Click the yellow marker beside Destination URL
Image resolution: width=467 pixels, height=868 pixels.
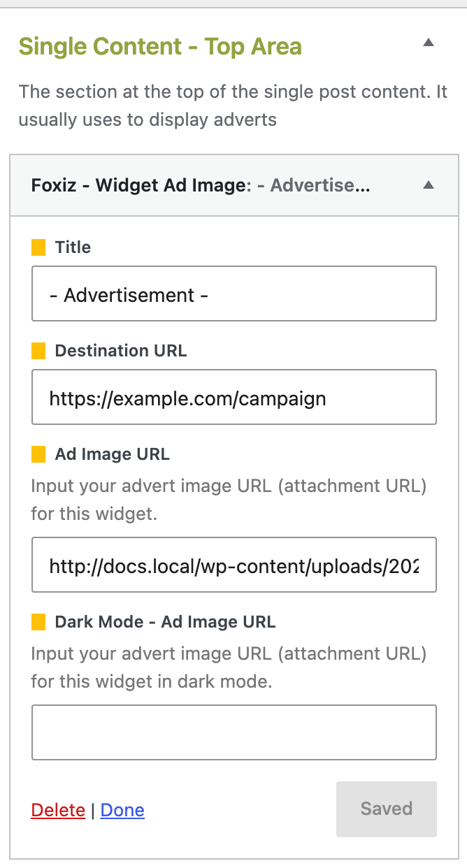pos(38,351)
